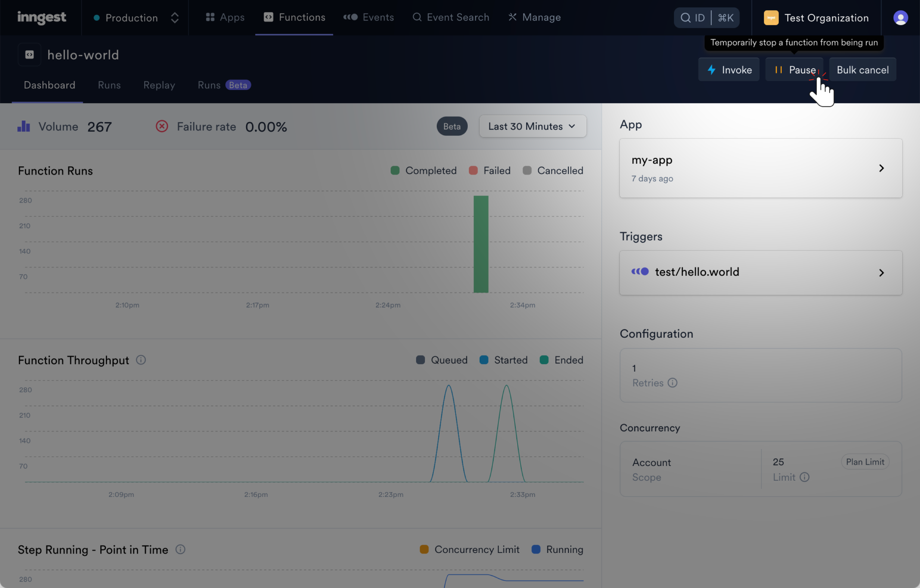
Task: Click the hello-world function icon
Action: coord(30,55)
